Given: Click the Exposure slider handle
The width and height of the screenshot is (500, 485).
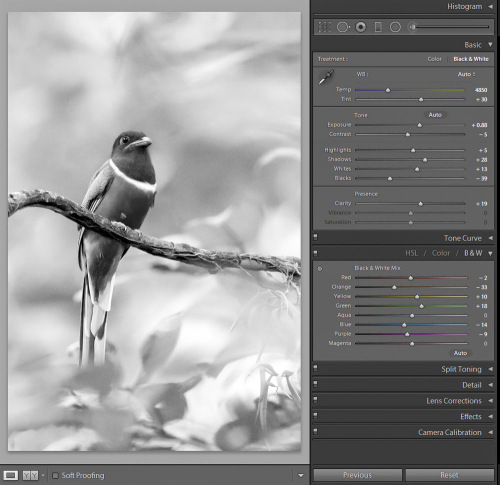Looking at the screenshot, I should point(420,125).
